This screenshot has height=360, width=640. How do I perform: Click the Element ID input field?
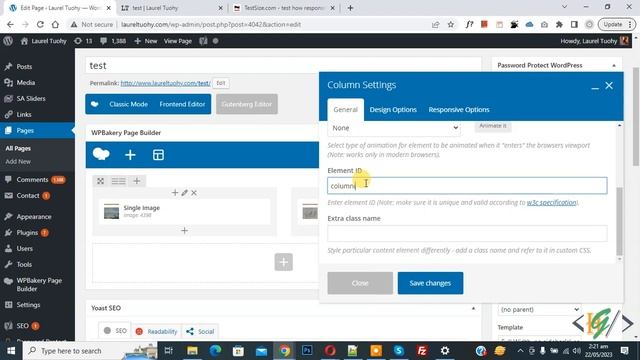467,186
